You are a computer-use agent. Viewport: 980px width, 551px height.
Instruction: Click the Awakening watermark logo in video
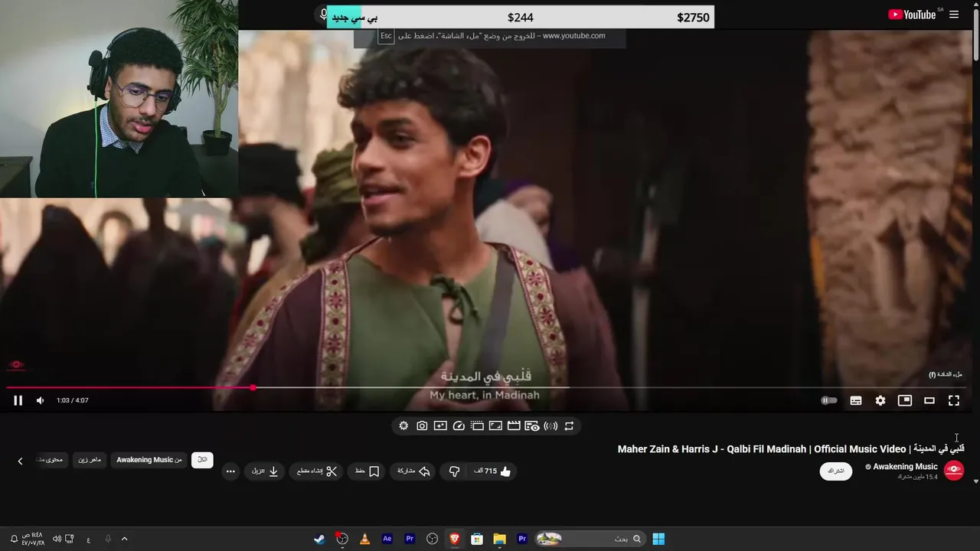click(16, 365)
